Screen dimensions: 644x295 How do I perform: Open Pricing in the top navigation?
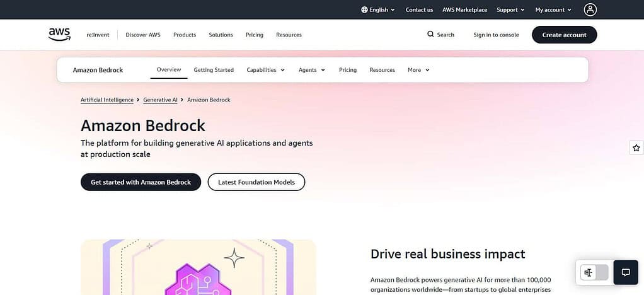click(254, 35)
